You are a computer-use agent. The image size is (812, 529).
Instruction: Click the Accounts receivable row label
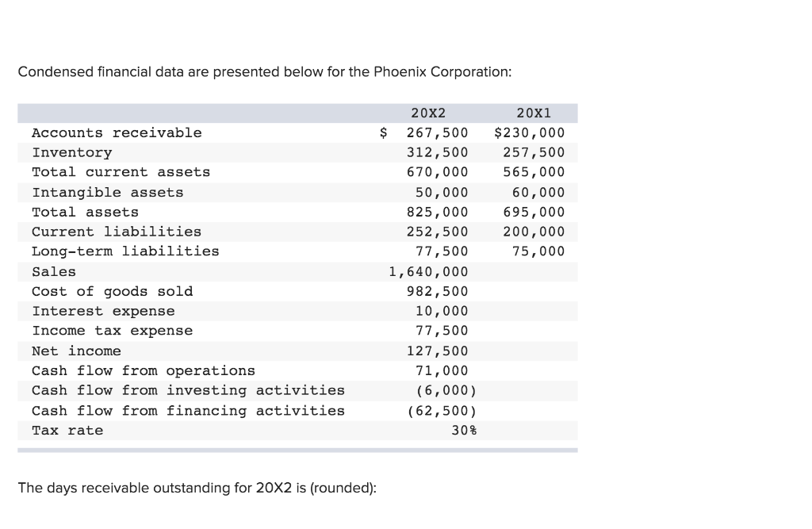point(116,132)
